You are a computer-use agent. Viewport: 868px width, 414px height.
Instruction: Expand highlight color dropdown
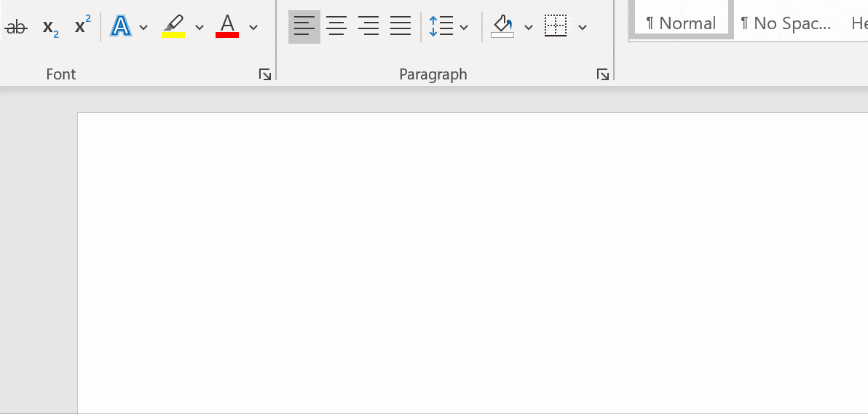tap(200, 28)
